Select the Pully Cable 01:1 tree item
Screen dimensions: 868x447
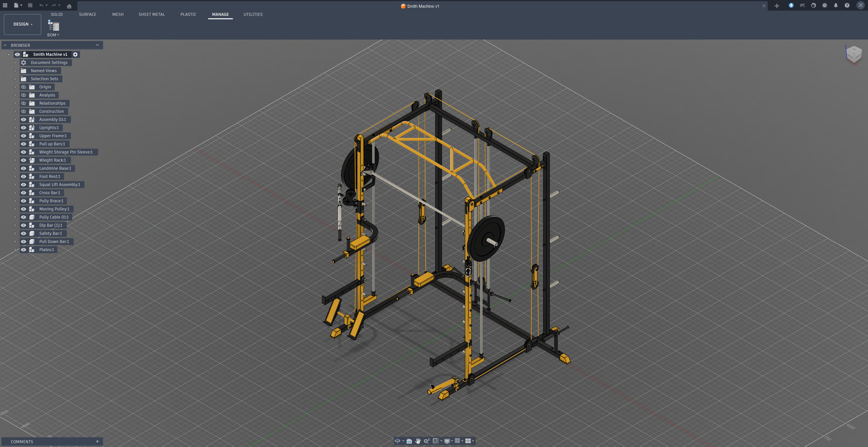[54, 217]
